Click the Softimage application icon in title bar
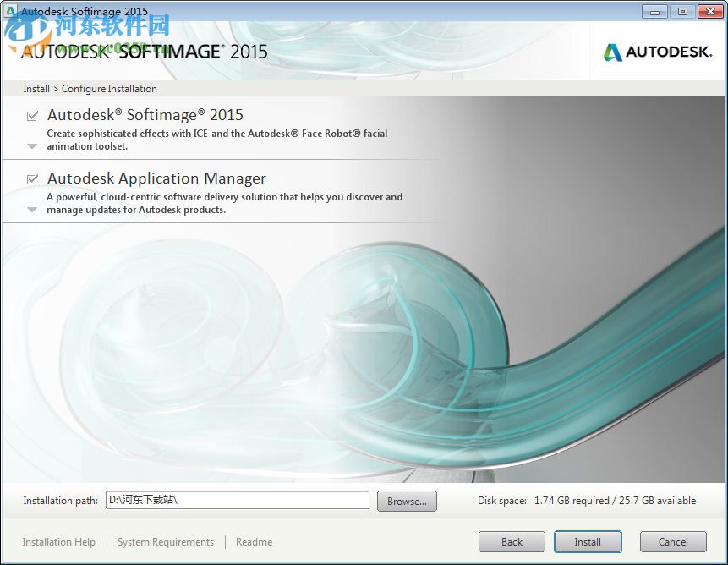The height and width of the screenshot is (565, 728). tap(11, 11)
